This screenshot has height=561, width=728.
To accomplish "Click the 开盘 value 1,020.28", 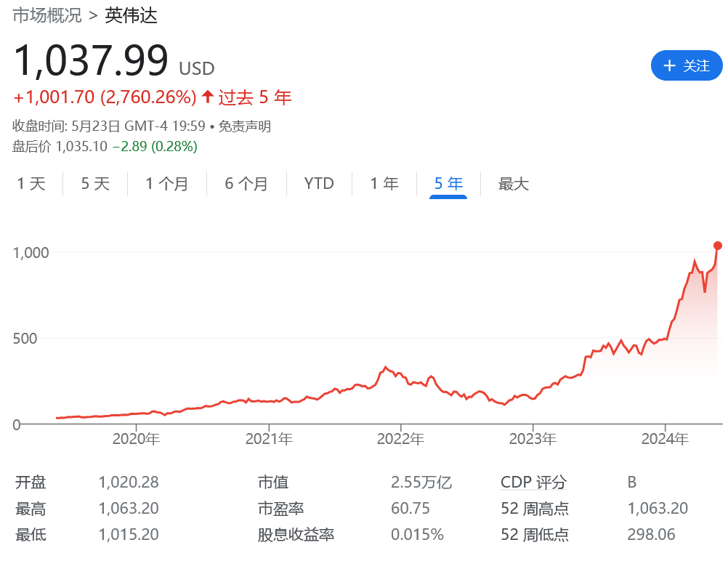I will coord(129,483).
